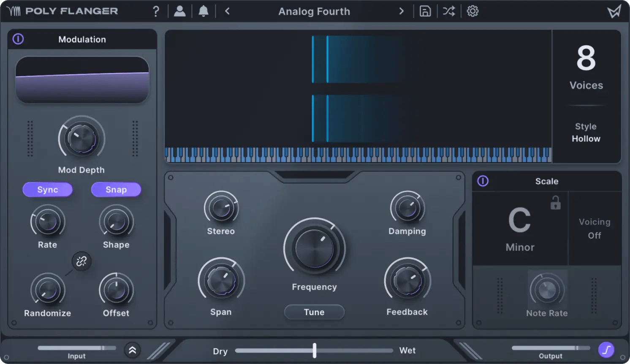Open the Analog Fourth preset menu
This screenshot has width=630, height=364.
pos(314,11)
